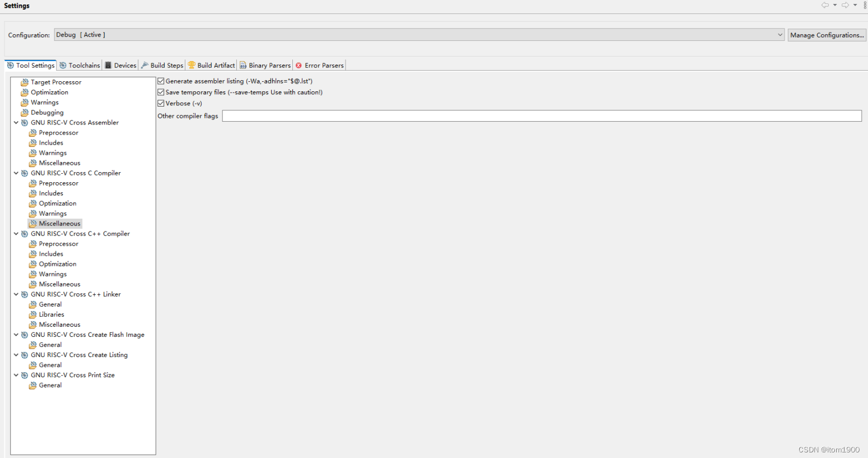Switch to the Build Artifact tab
The height and width of the screenshot is (458, 868).
tap(211, 66)
